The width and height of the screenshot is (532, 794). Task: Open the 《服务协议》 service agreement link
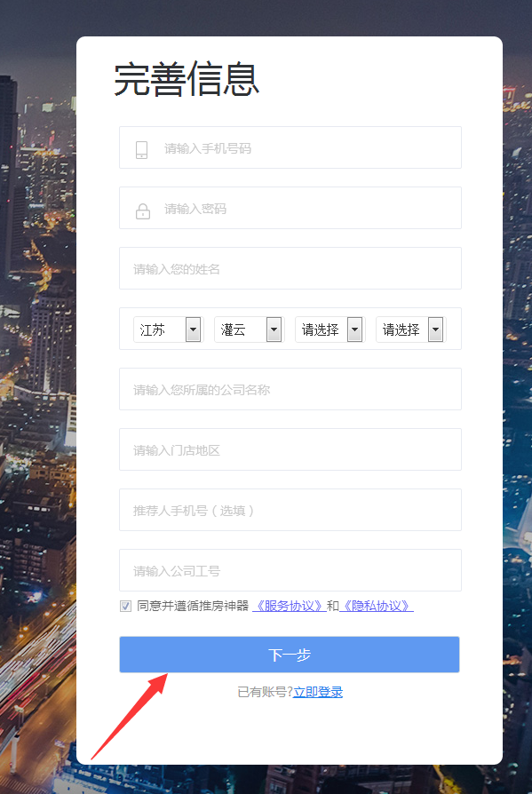289,606
